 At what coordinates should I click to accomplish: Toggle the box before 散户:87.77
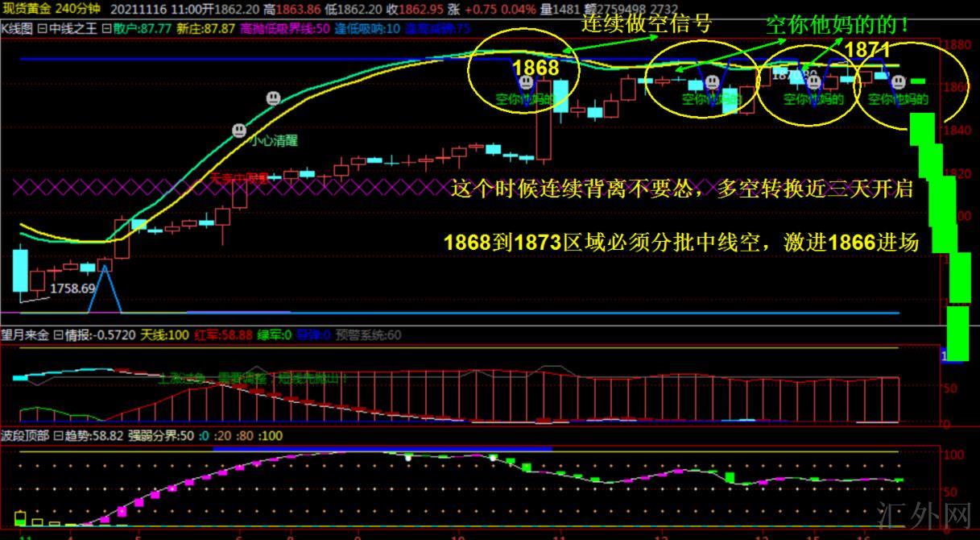[x=109, y=28]
